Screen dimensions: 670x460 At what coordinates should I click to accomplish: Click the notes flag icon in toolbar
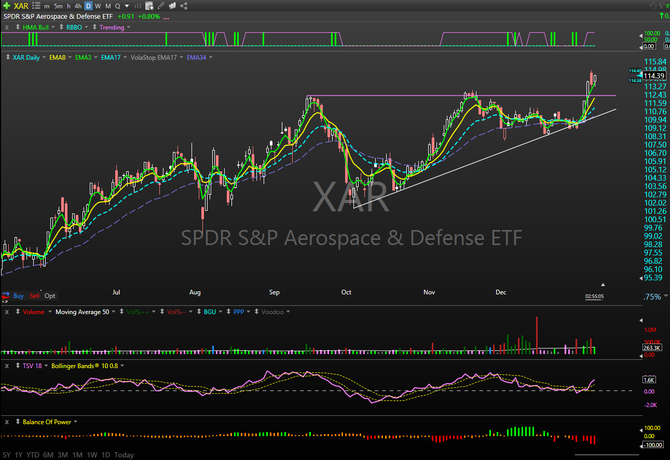172,6
